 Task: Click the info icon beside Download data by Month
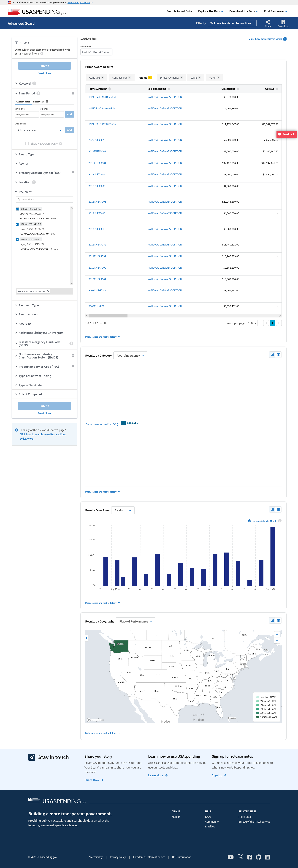(280, 521)
